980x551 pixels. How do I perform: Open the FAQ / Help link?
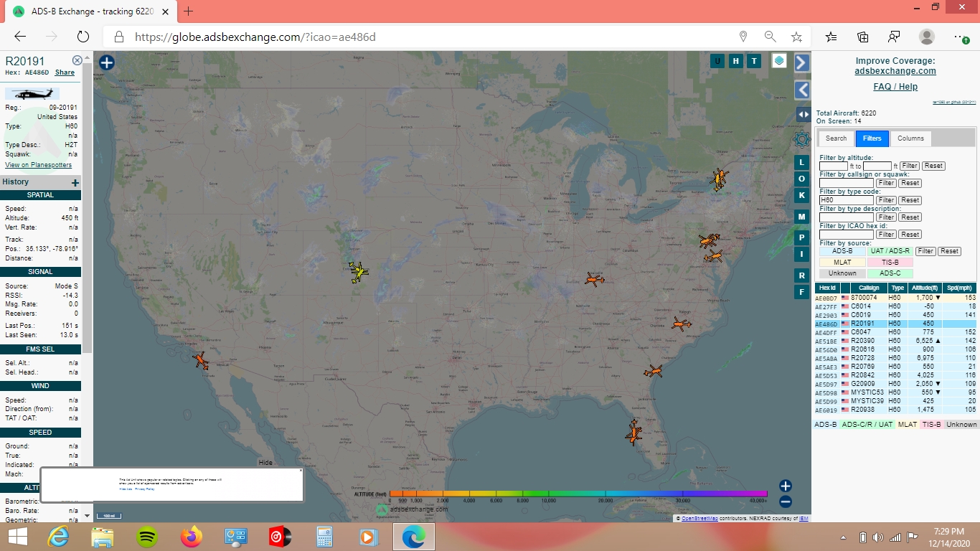[x=895, y=87]
